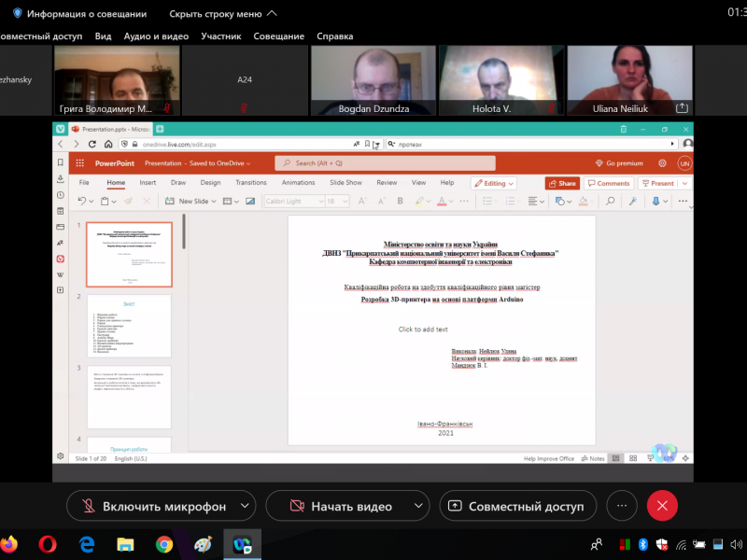The height and width of the screenshot is (560, 747).
Task: Click the red leave meeting button
Action: [x=662, y=505]
